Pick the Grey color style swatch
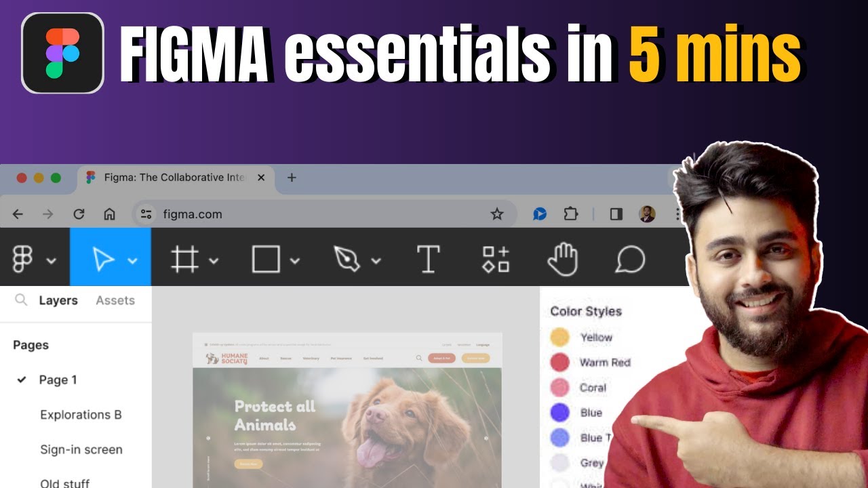 pyautogui.click(x=559, y=462)
